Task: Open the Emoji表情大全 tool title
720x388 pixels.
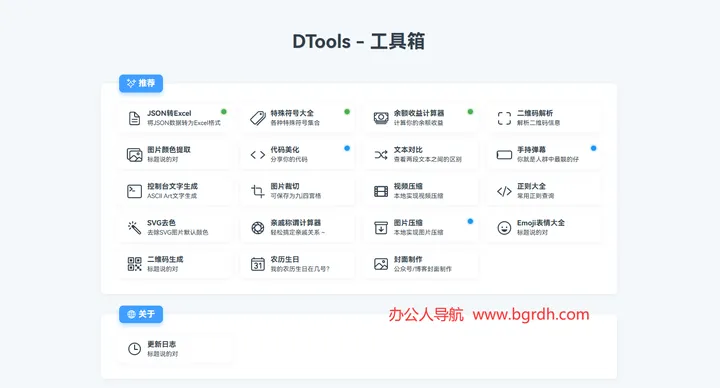Action: [541, 223]
